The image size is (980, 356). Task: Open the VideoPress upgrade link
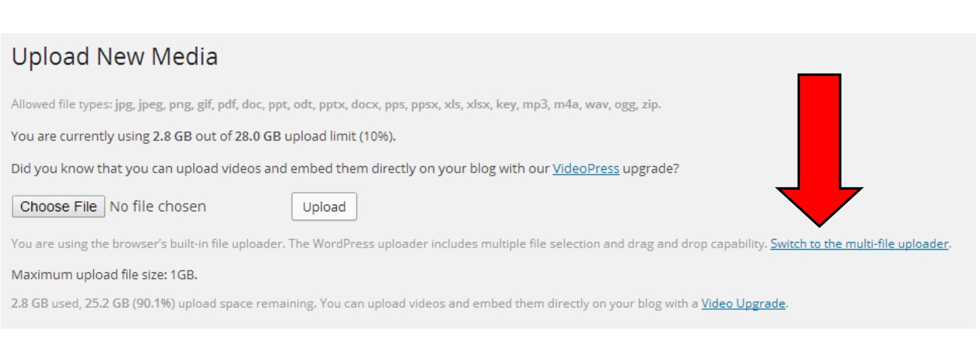(x=586, y=169)
